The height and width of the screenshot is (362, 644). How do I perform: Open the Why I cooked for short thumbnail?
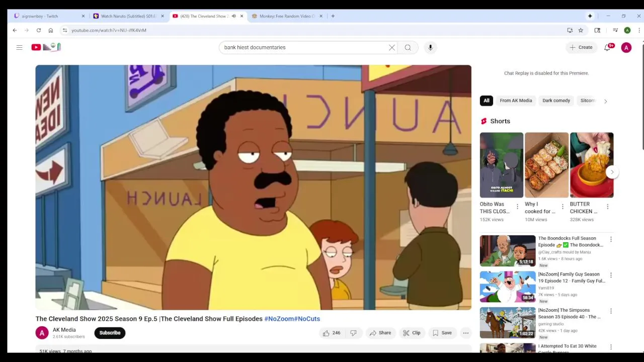[546, 165]
